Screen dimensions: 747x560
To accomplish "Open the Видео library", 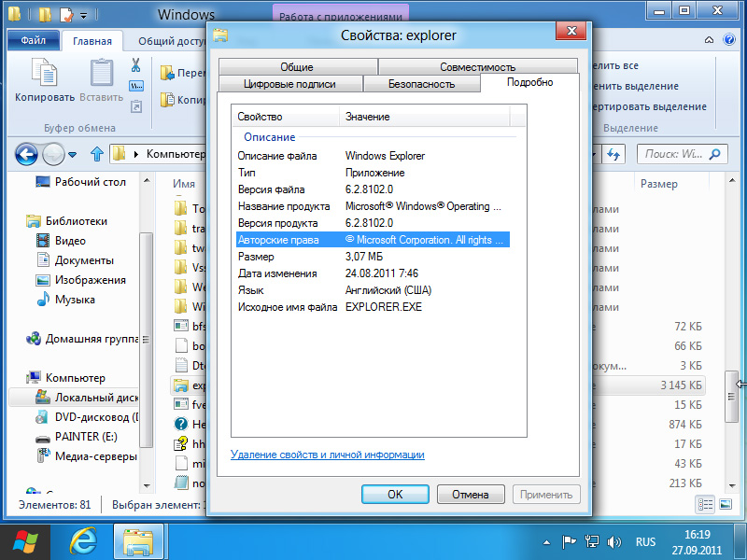I will click(x=61, y=241).
